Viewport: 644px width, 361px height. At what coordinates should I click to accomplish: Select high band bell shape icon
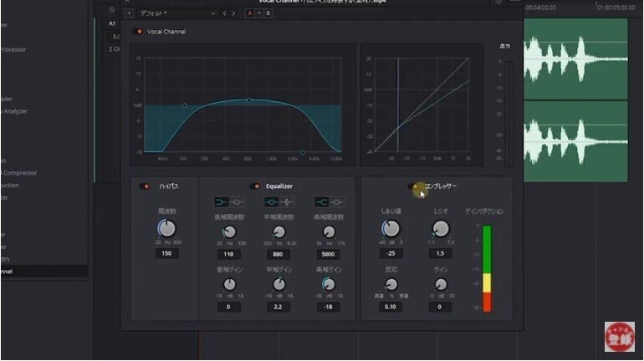(x=337, y=202)
